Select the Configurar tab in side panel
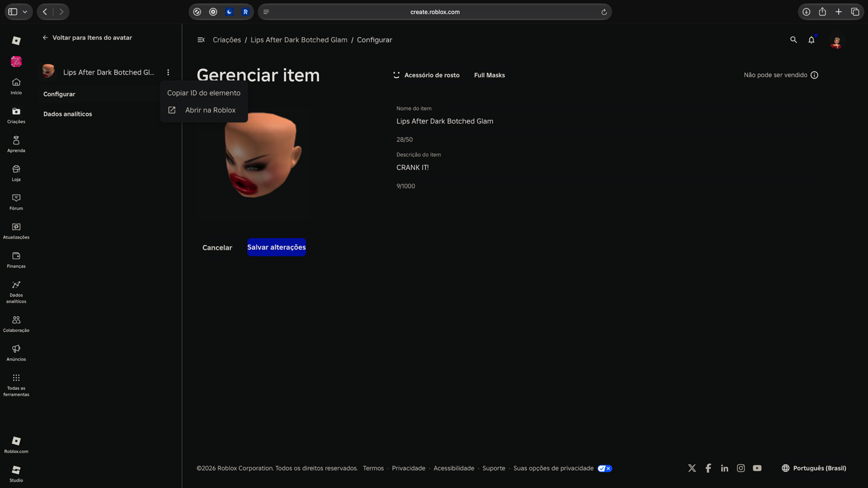This screenshot has width=868, height=488. (x=59, y=94)
